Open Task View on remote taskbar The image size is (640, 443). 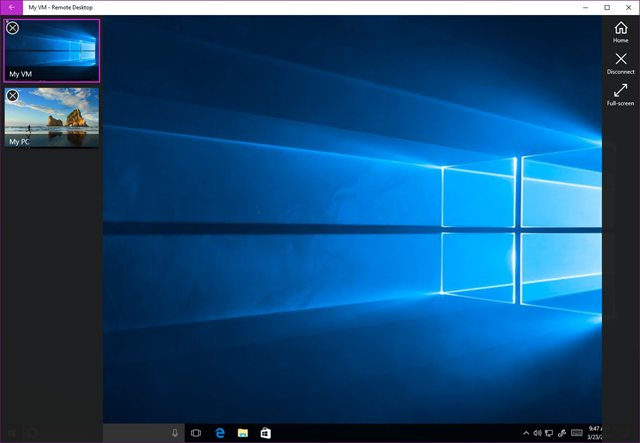point(196,433)
